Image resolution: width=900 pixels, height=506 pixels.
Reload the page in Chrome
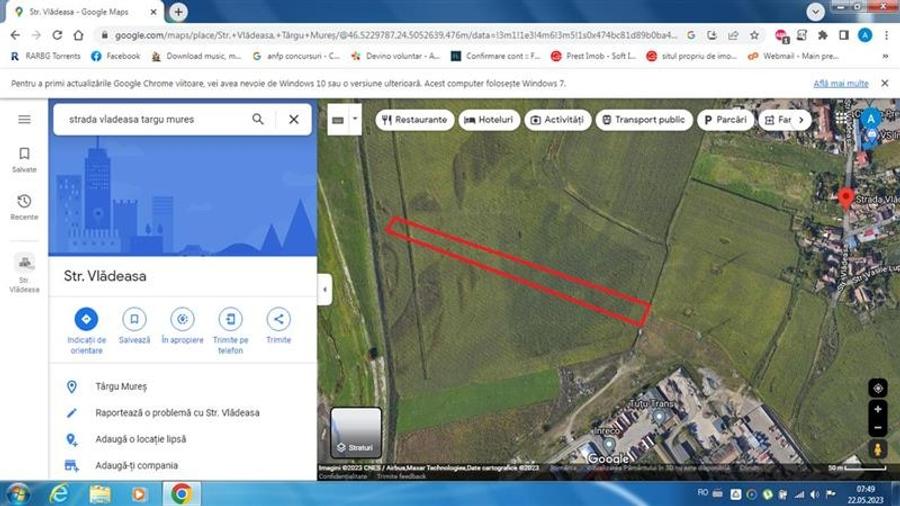(x=57, y=35)
